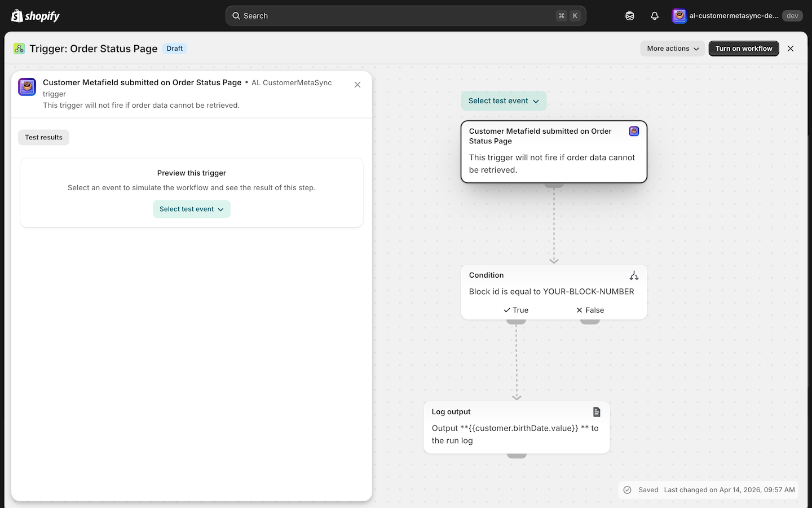Click the Preview this trigger heading
Screen dimensions: 812x508
pyautogui.click(x=192, y=173)
